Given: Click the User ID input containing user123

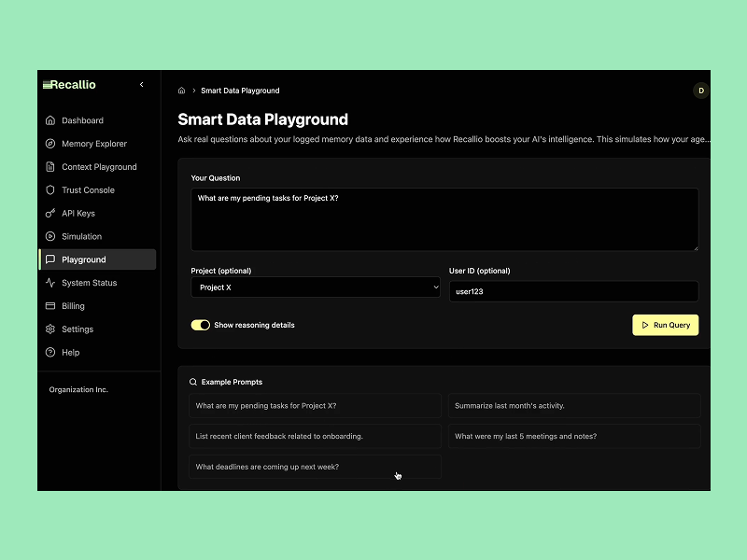Looking at the screenshot, I should click(x=573, y=291).
